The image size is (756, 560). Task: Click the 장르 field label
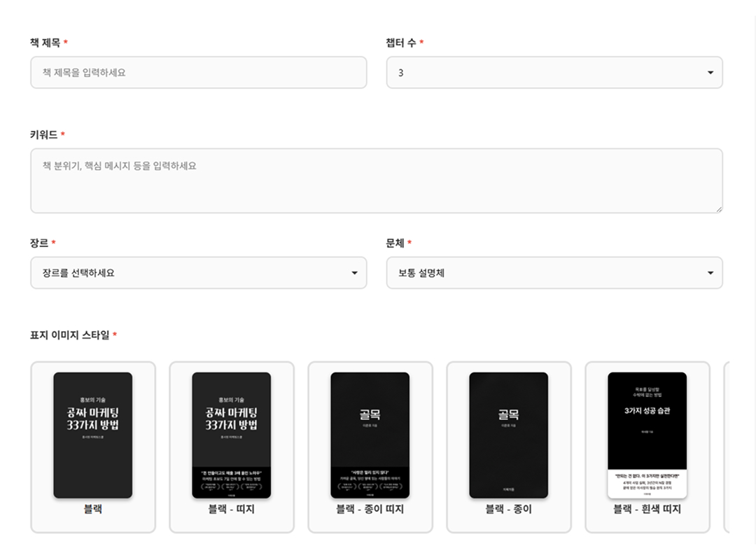(x=39, y=243)
